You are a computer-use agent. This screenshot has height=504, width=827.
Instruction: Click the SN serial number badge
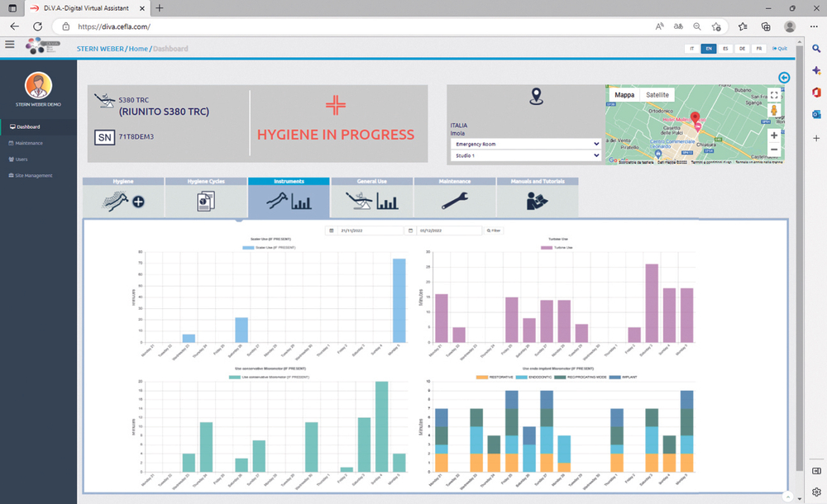tap(104, 138)
